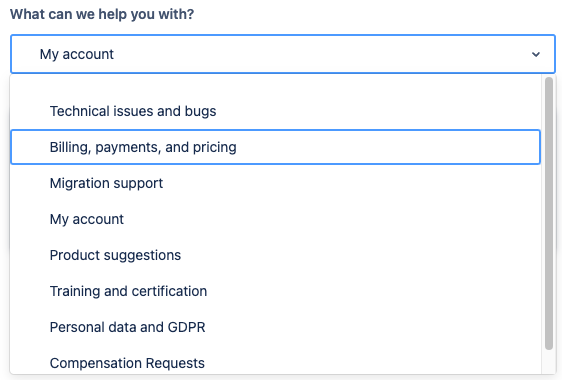Pick the topic for requesting compensation
562x380 pixels.
276,363
